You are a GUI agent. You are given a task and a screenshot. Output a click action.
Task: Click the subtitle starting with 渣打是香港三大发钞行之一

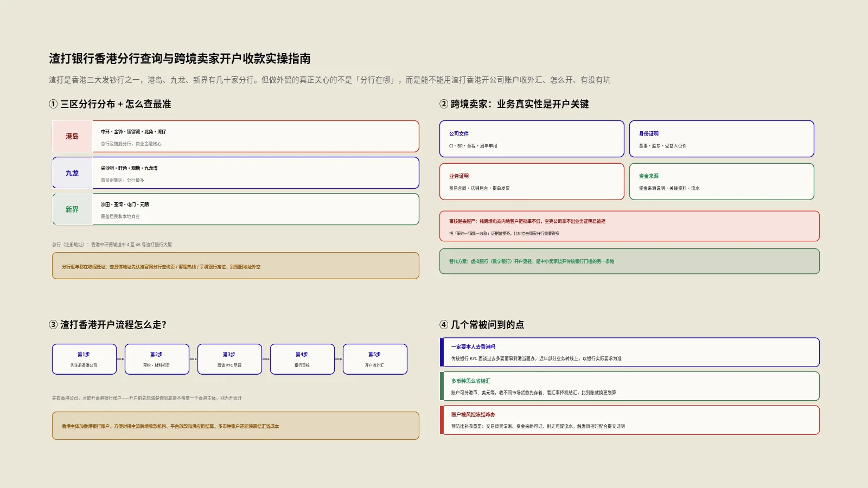[330, 80]
